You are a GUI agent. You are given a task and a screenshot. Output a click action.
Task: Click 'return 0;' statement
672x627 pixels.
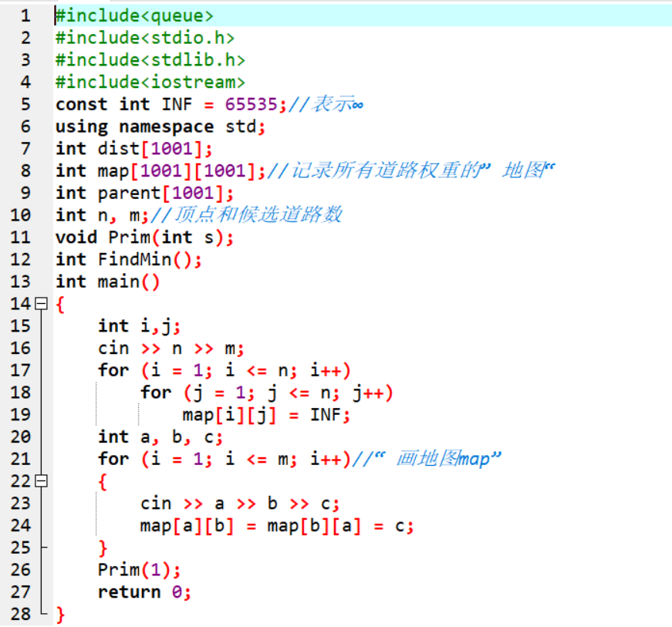point(144,592)
